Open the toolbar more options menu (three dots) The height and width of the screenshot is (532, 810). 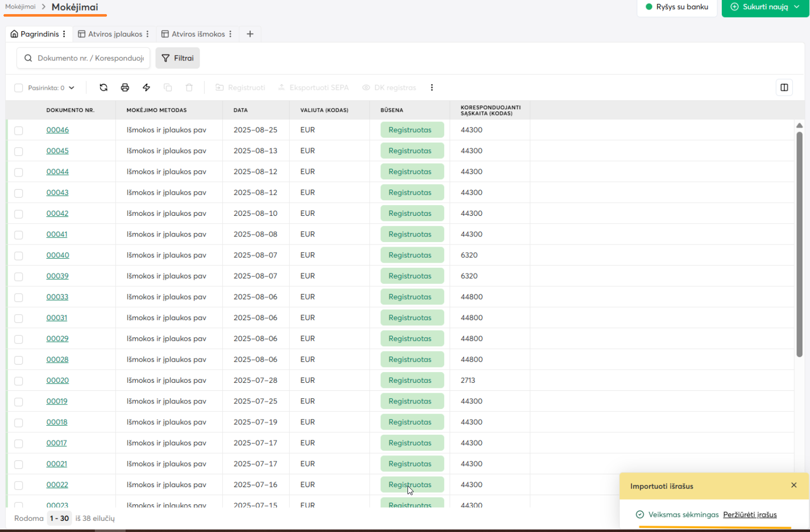point(432,88)
